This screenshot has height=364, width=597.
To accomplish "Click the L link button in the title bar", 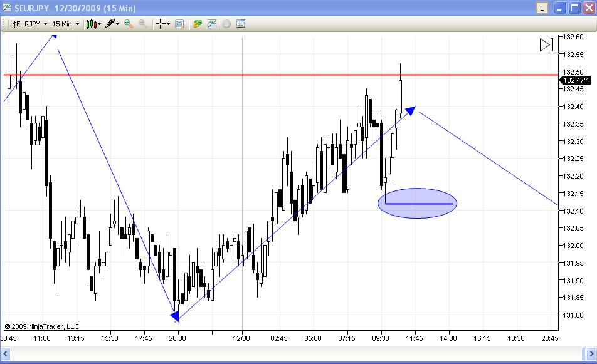I will click(x=542, y=8).
